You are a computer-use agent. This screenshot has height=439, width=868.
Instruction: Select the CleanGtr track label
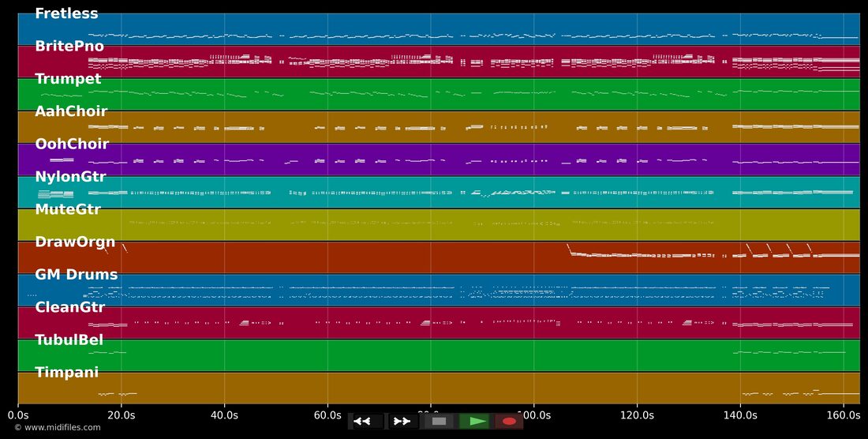pyautogui.click(x=69, y=307)
